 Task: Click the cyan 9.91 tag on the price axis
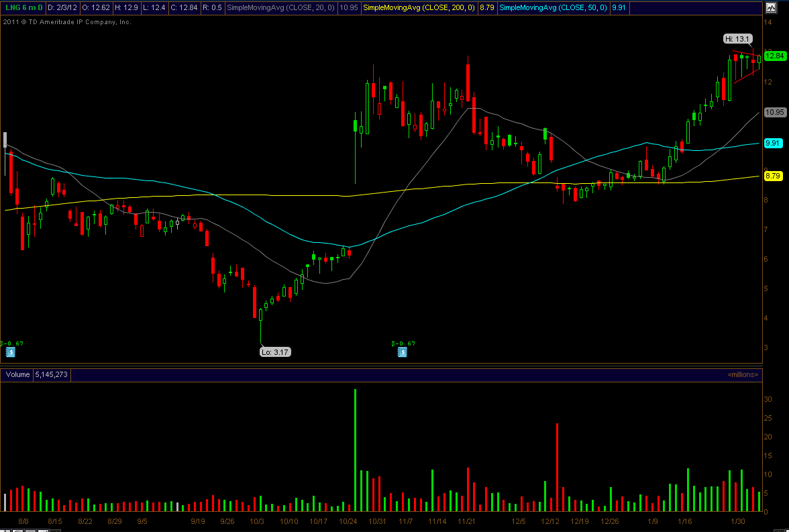[x=773, y=143]
